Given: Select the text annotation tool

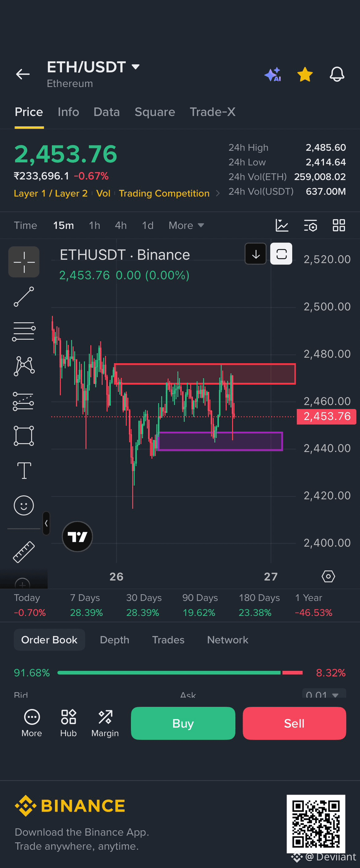Looking at the screenshot, I should tap(24, 470).
